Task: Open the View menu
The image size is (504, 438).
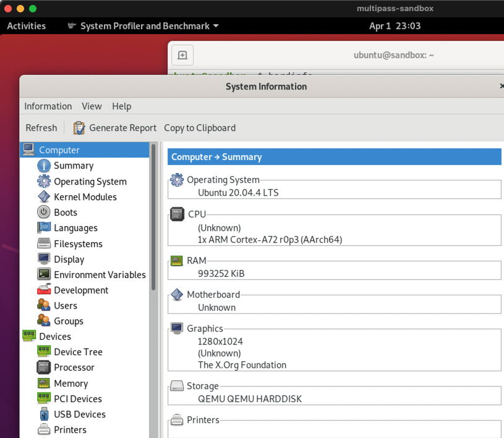Action: [92, 106]
